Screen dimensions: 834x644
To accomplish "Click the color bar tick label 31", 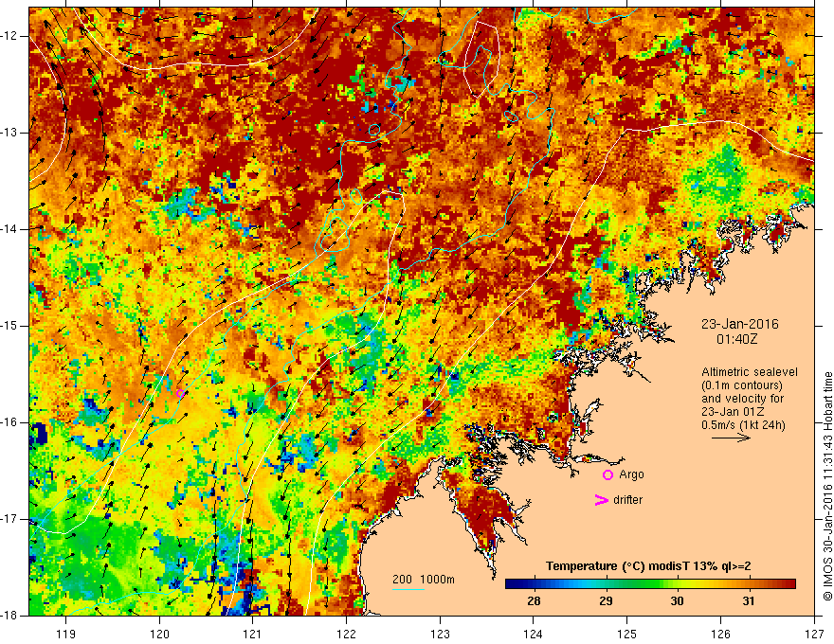I will pyautogui.click(x=749, y=601).
